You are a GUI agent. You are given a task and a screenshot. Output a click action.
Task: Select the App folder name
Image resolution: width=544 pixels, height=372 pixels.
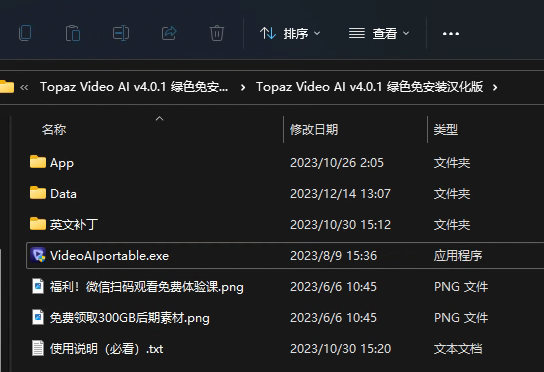pos(62,163)
